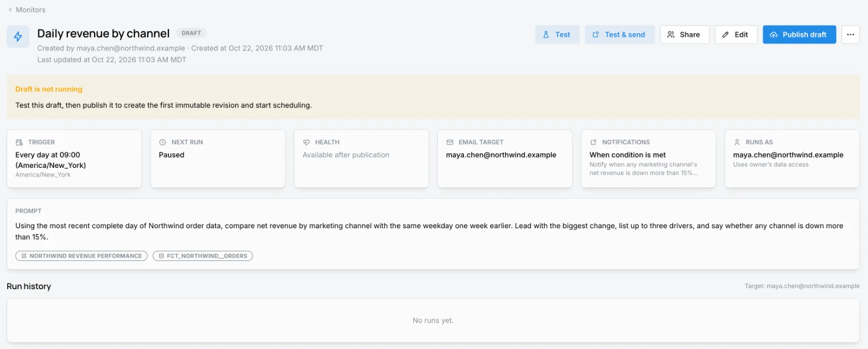Click the 'No runs yet.' message
The height and width of the screenshot is (349, 868).
tap(433, 321)
